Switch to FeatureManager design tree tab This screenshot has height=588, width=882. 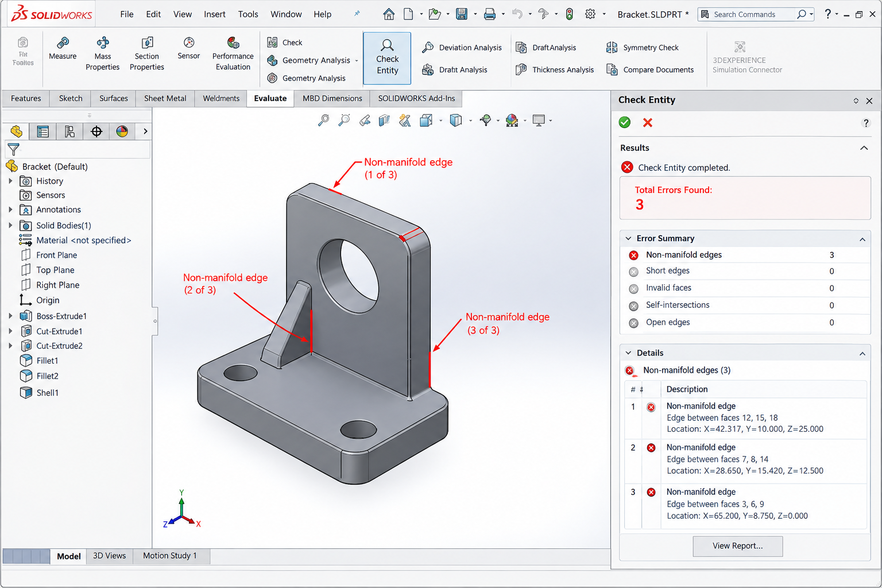point(16,131)
